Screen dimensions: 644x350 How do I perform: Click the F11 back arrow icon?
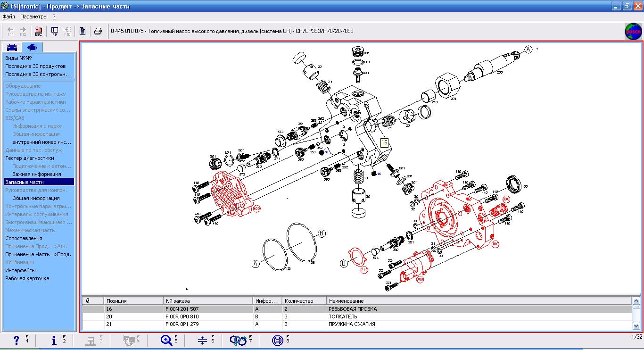pos(10,31)
